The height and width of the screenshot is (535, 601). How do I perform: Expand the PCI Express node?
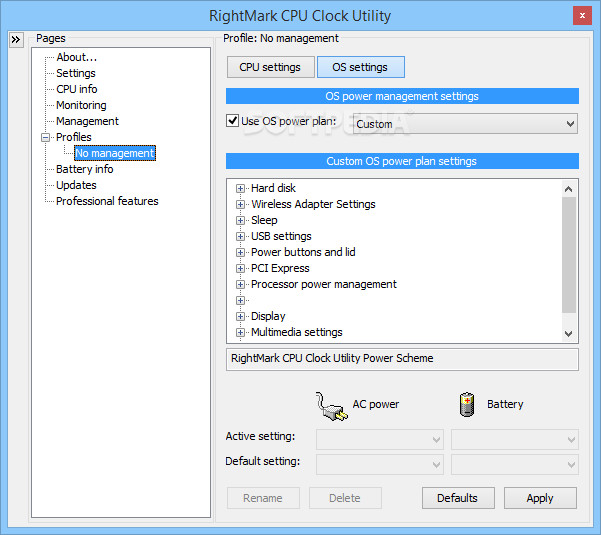pyautogui.click(x=240, y=268)
